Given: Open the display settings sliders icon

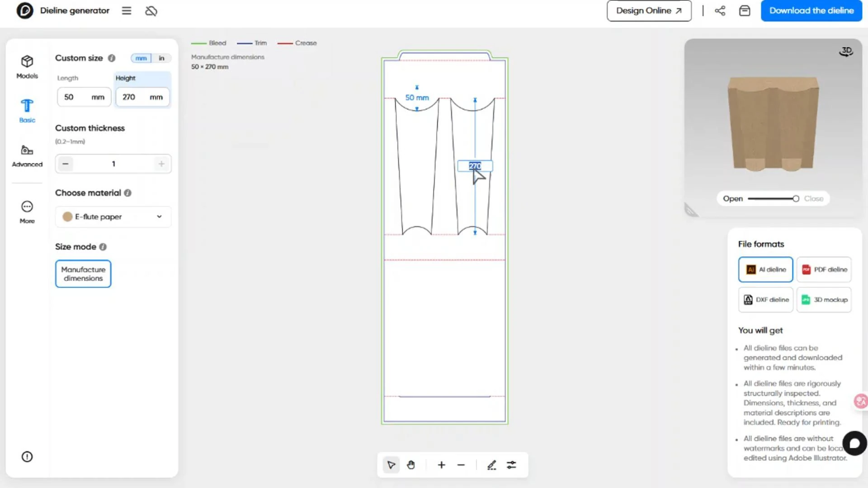Looking at the screenshot, I should point(511,465).
